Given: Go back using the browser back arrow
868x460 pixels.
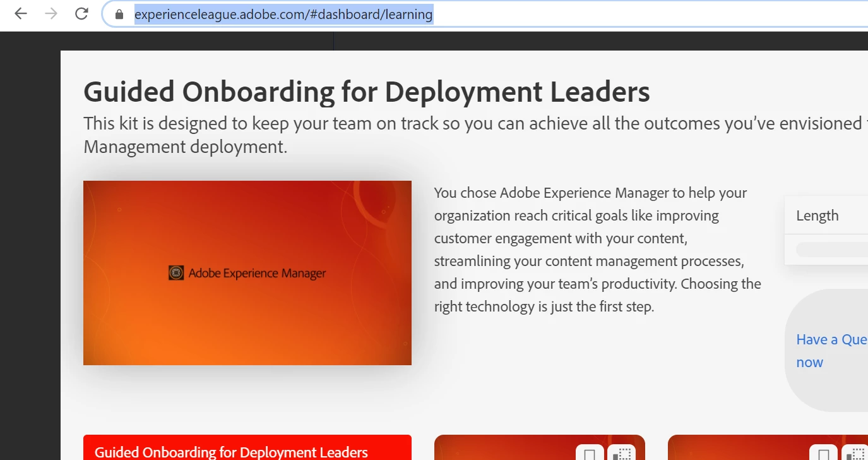Looking at the screenshot, I should (20, 14).
